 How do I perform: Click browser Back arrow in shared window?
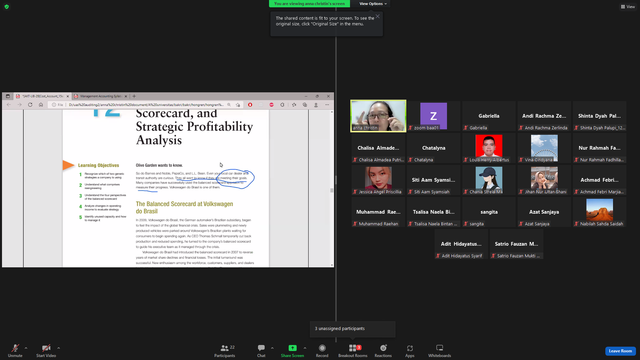[9, 105]
